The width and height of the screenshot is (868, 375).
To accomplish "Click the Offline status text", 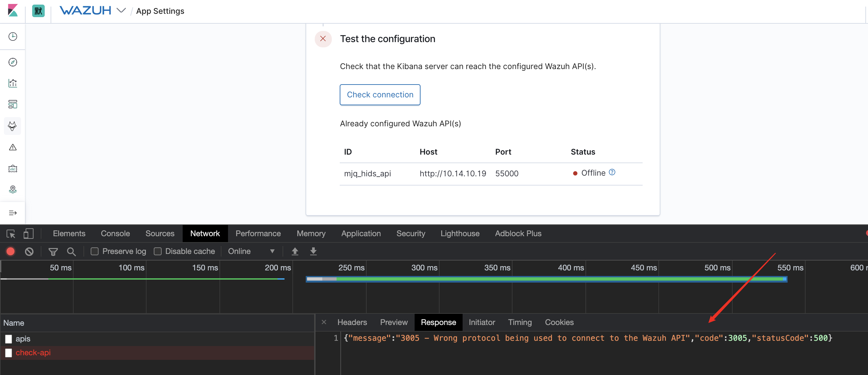I will [x=593, y=173].
